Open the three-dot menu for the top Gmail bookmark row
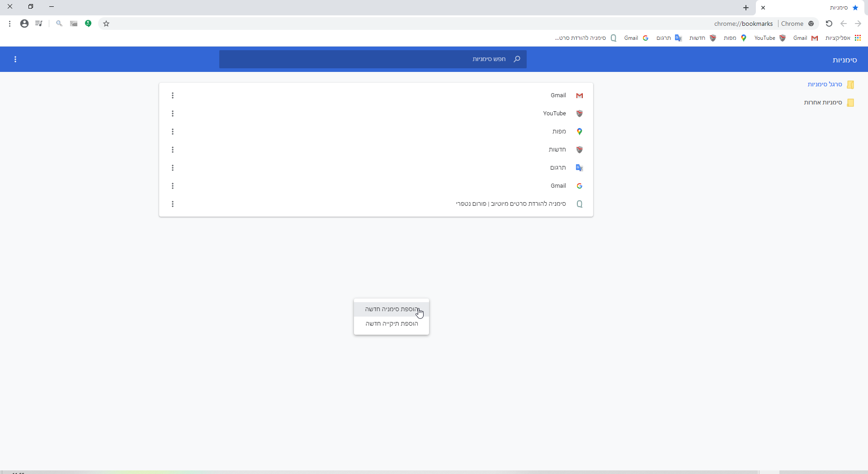The height and width of the screenshot is (474, 868). [173, 95]
